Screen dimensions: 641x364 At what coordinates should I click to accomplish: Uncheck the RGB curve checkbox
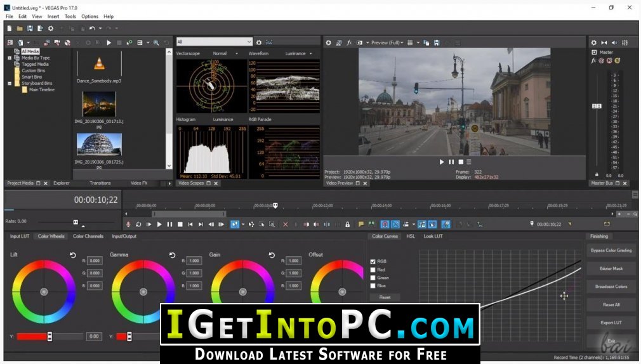(373, 261)
